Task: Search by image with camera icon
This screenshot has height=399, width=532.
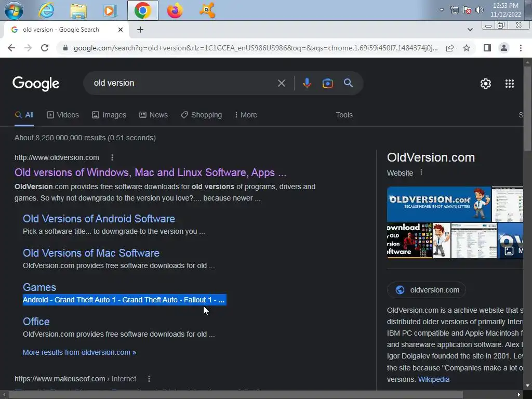Action: [327, 83]
